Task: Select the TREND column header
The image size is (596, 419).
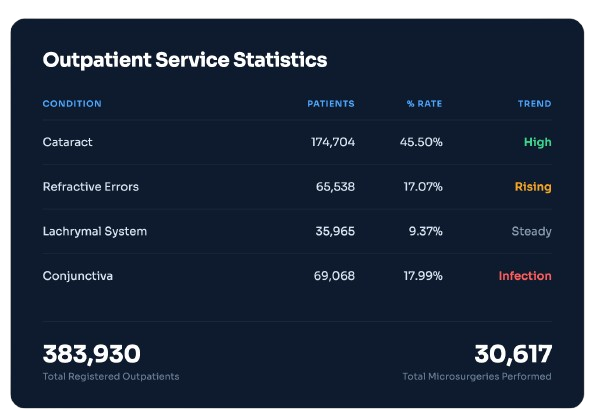Action: click(534, 103)
